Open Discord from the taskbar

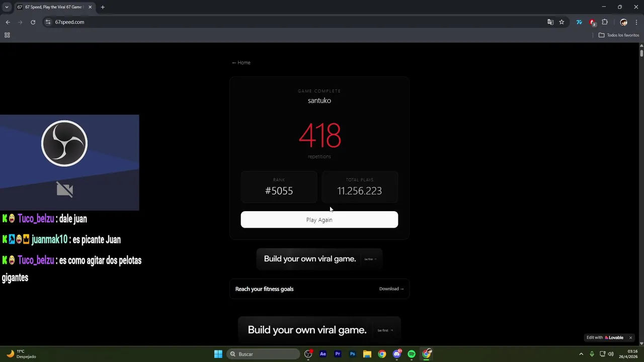click(x=397, y=354)
